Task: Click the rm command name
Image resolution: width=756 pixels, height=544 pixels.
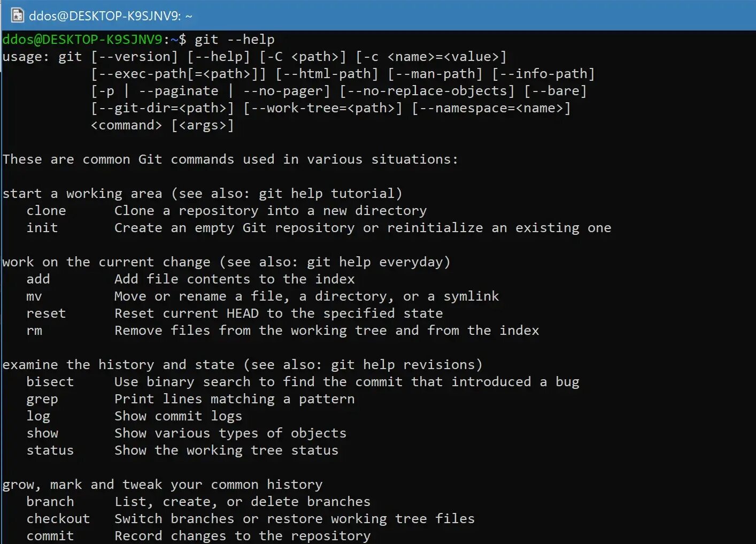Action: click(x=34, y=331)
